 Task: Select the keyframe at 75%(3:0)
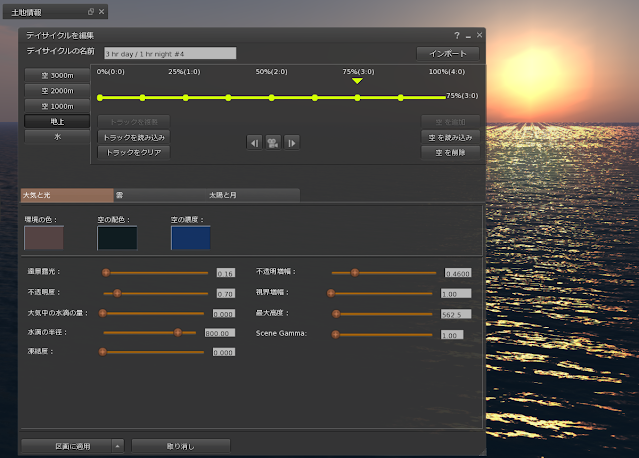[x=357, y=97]
